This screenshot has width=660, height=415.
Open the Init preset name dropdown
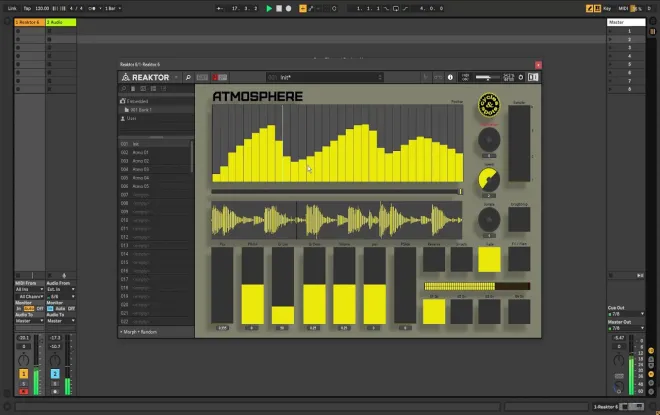tap(325, 77)
